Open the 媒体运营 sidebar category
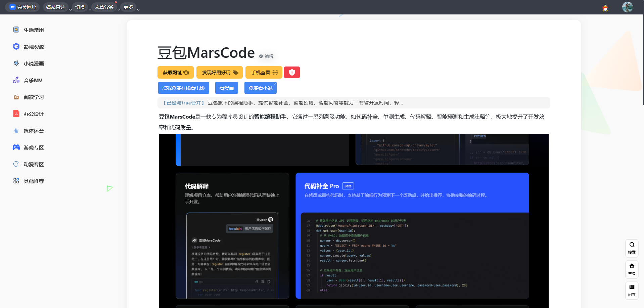The image size is (644, 308). click(x=29, y=131)
